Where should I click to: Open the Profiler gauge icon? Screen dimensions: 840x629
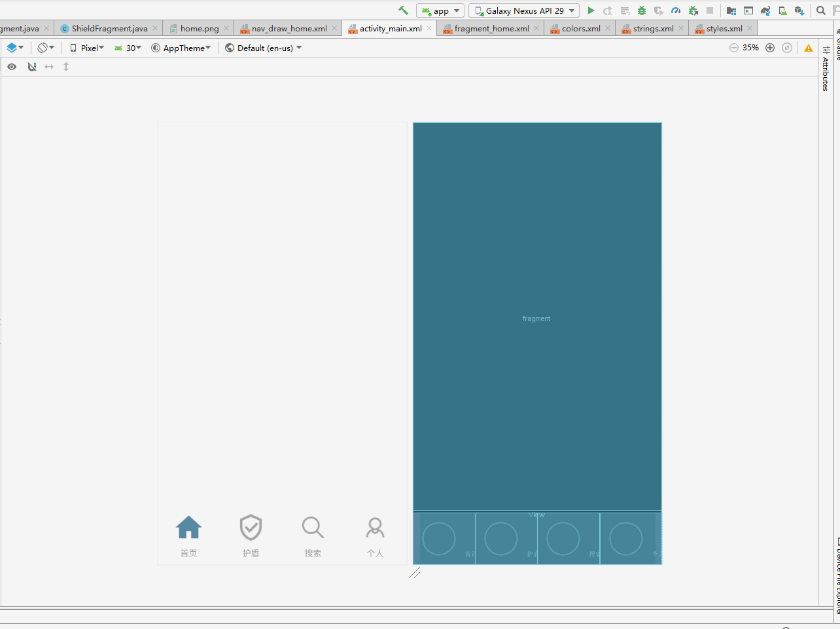point(676,10)
